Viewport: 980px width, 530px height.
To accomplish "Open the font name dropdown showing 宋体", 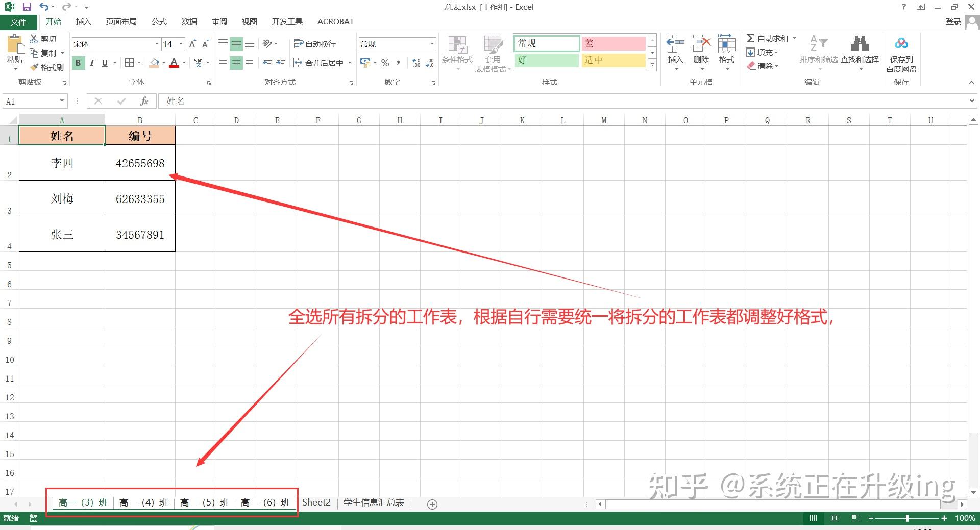I will 157,44.
